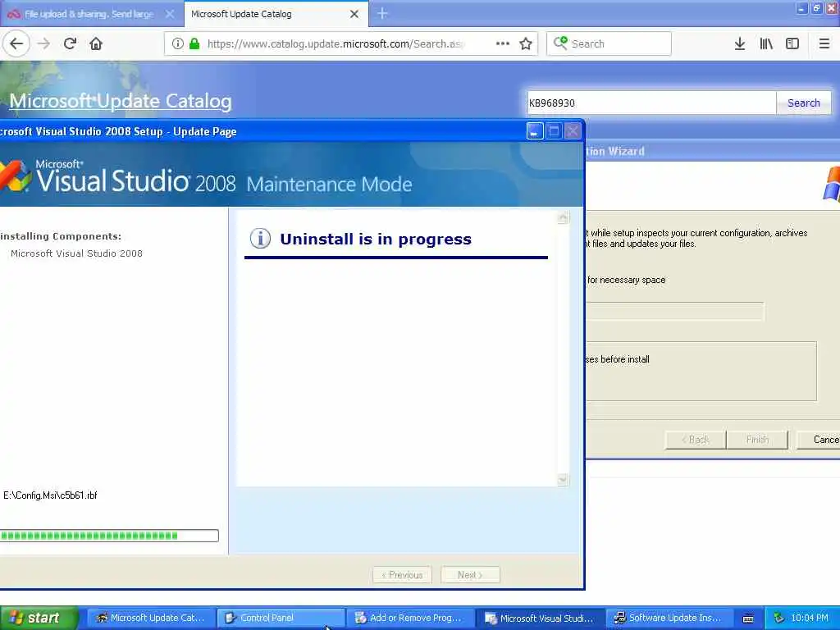The height and width of the screenshot is (630, 840).
Task: Click the system tray icon near clock
Action: [779, 618]
